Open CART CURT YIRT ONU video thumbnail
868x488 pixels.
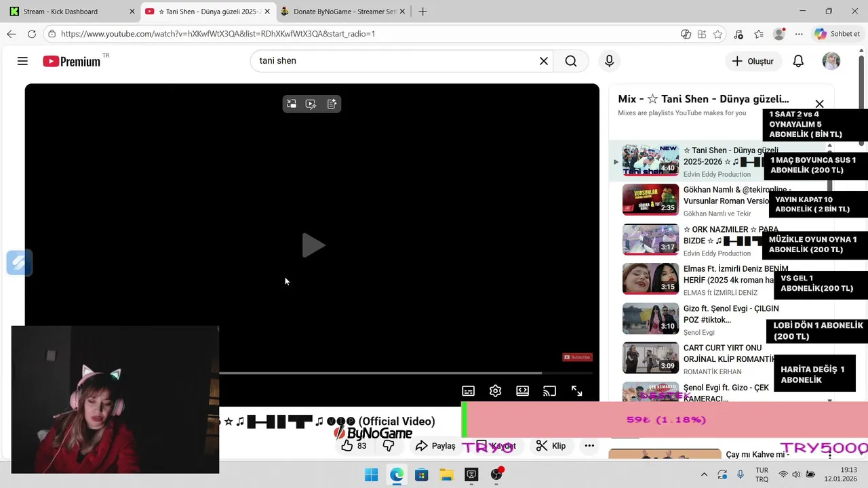point(650,358)
